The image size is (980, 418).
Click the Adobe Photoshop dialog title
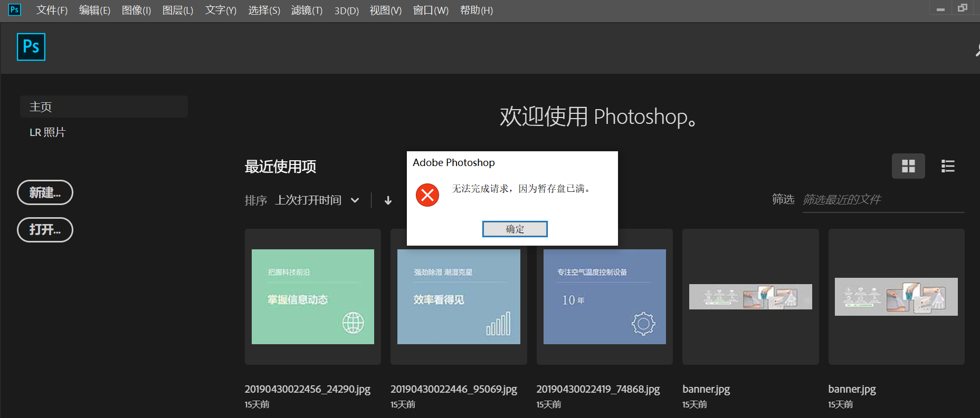454,162
